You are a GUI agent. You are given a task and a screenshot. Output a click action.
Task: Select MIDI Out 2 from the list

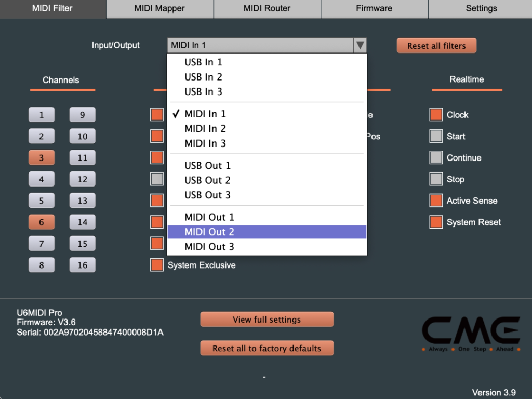pyautogui.click(x=208, y=232)
